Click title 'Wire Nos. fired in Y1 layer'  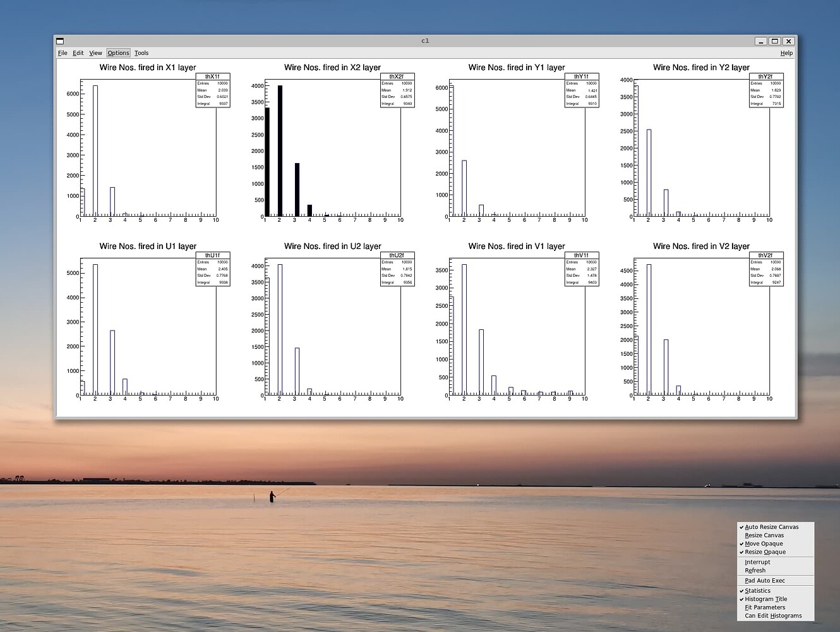(x=517, y=68)
